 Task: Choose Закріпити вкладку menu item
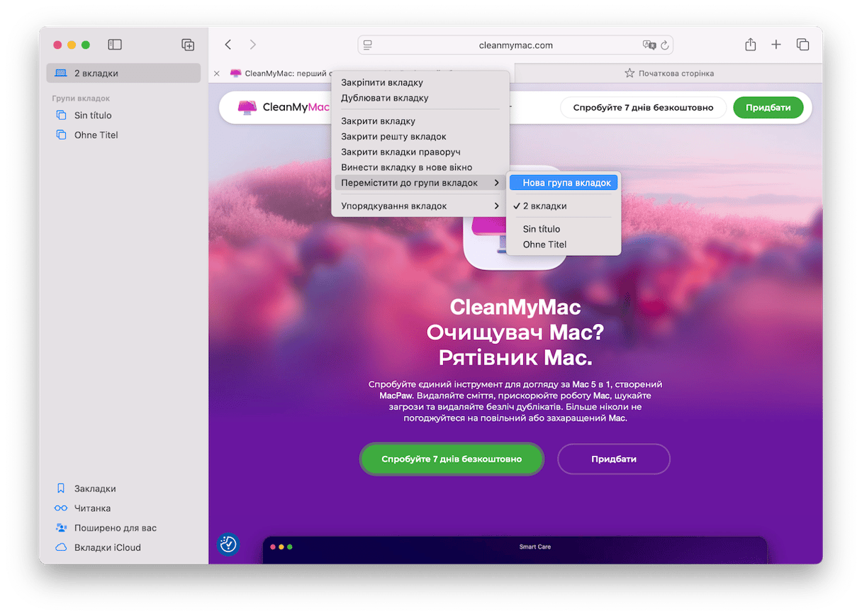(x=420, y=82)
